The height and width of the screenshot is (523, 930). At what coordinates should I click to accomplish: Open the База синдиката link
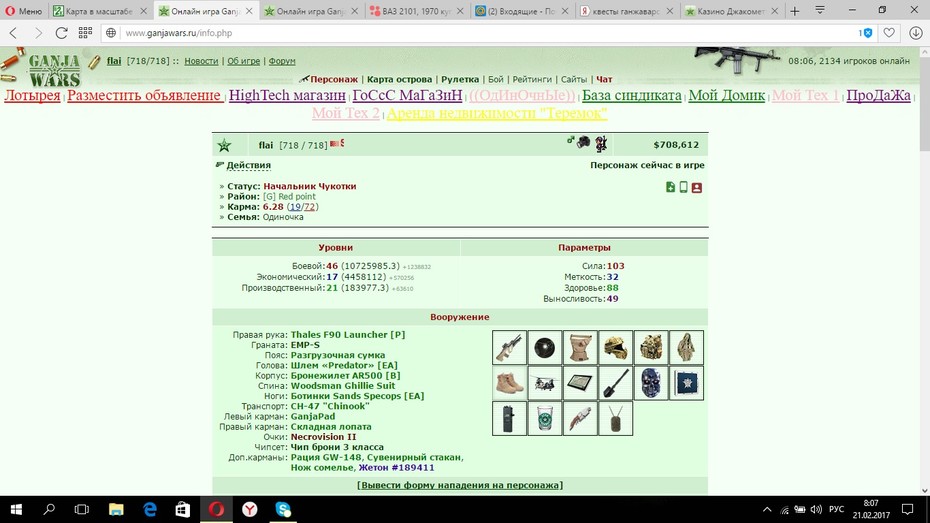click(x=631, y=95)
